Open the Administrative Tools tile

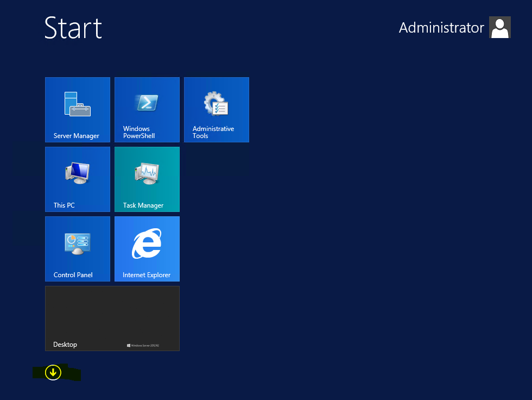click(217, 110)
